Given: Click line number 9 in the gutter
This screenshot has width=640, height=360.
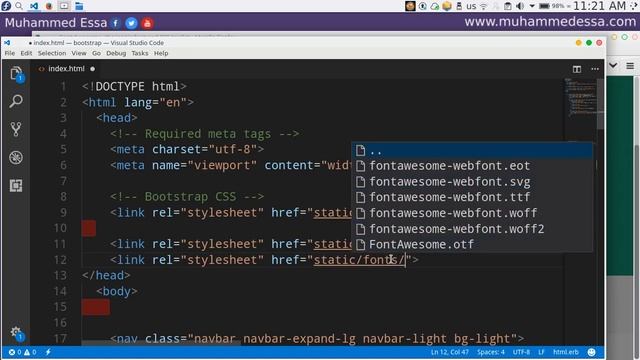Looking at the screenshot, I should pos(63,213).
